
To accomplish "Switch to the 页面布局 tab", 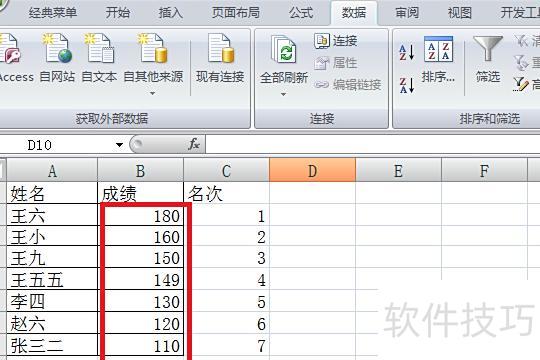I will coord(236,13).
